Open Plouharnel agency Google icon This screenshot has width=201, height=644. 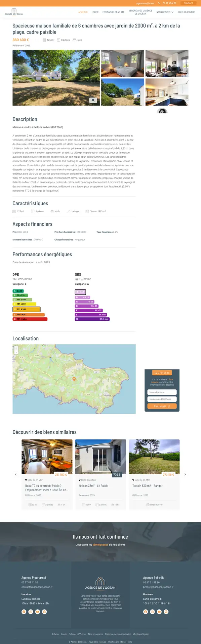point(44,611)
